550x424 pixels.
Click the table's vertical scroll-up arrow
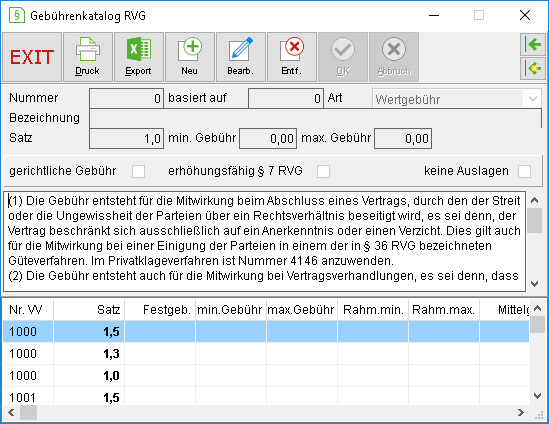[537, 309]
